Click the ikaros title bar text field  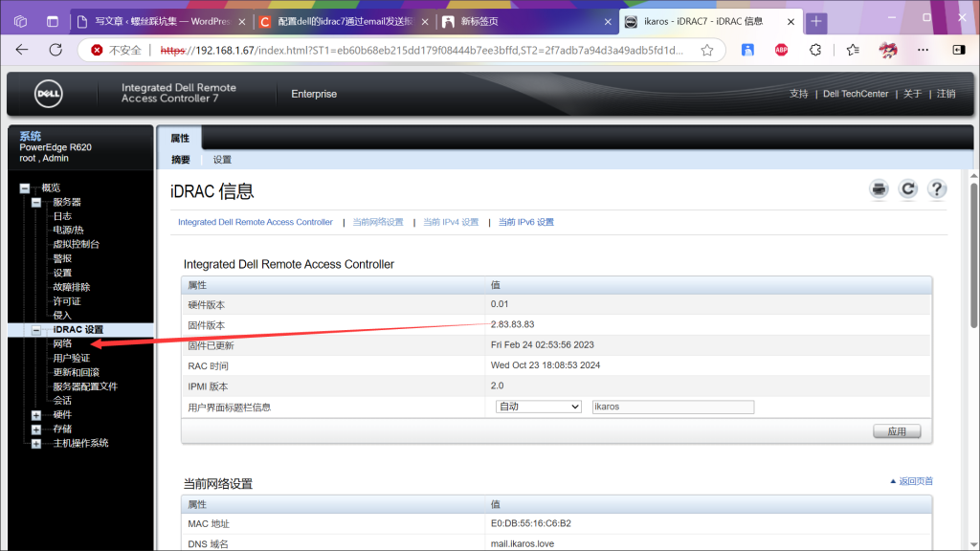[673, 407]
